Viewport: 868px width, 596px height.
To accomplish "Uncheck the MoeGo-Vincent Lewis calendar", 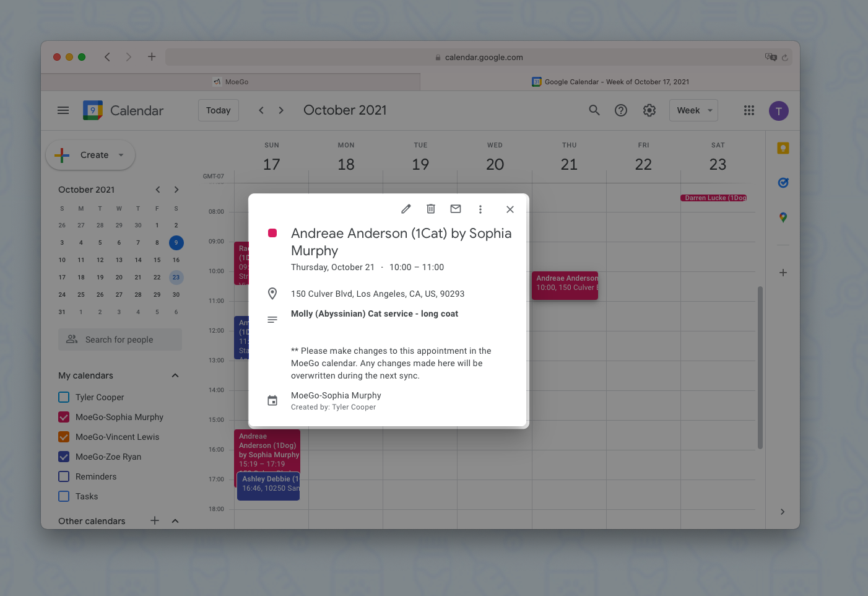I will tap(64, 437).
